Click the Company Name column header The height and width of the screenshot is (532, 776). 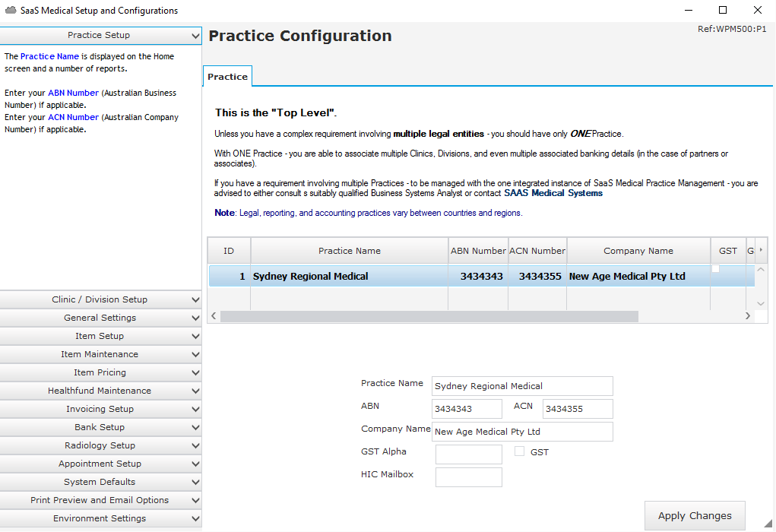tap(638, 251)
